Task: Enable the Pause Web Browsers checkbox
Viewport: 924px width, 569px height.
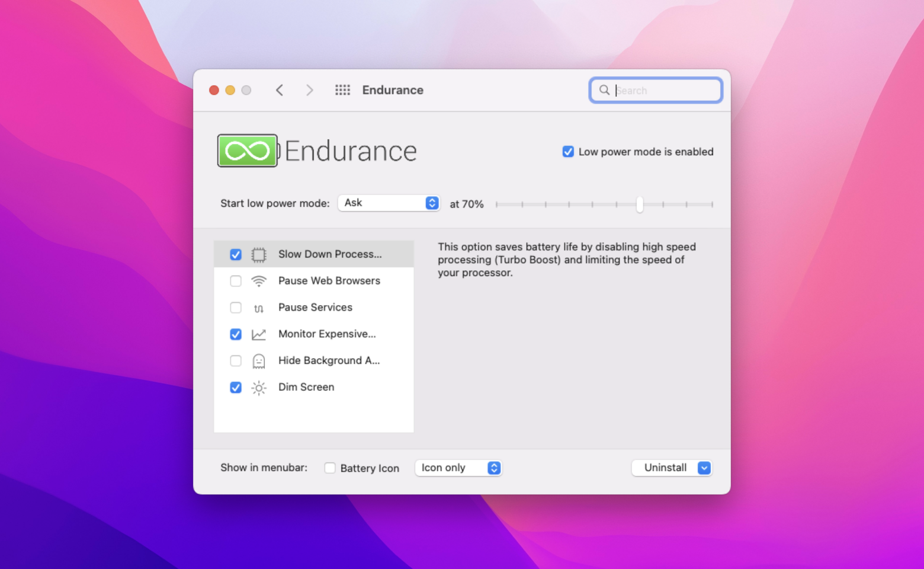Action: 236,281
